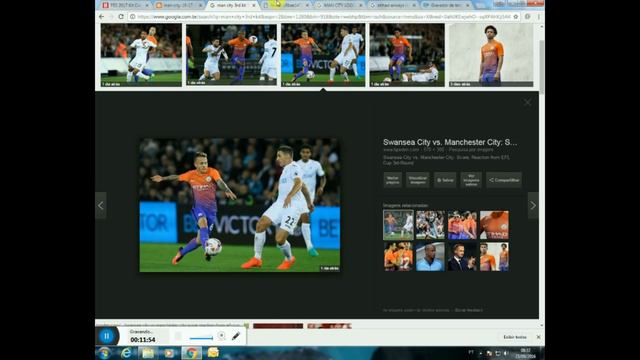This screenshot has width=640, height=360.
Task: Focus the google.com.br address bar
Action: click(322, 16)
